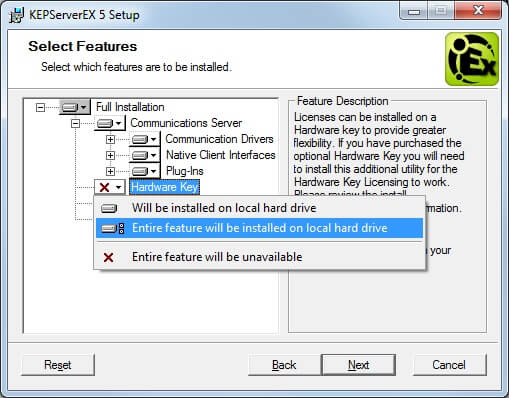Click the Next button
509x398 pixels.
(359, 365)
